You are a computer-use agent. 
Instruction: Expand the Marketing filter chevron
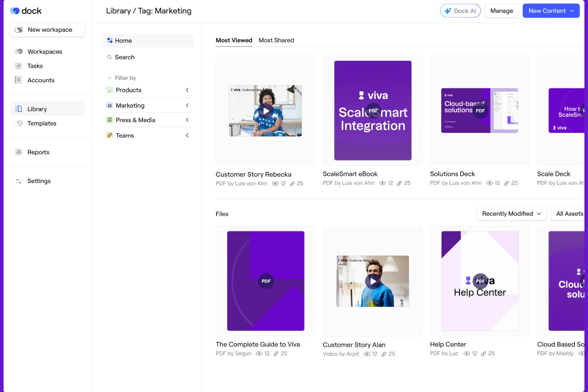pos(187,105)
